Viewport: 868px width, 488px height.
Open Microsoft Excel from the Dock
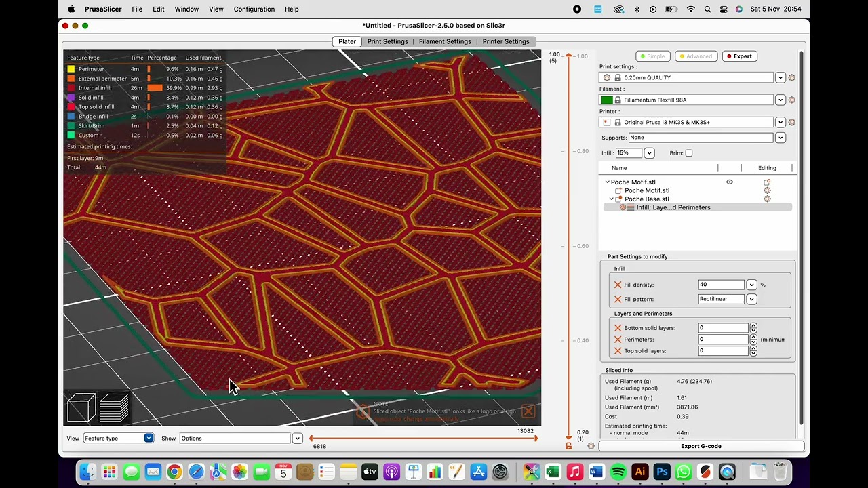pos(553,472)
